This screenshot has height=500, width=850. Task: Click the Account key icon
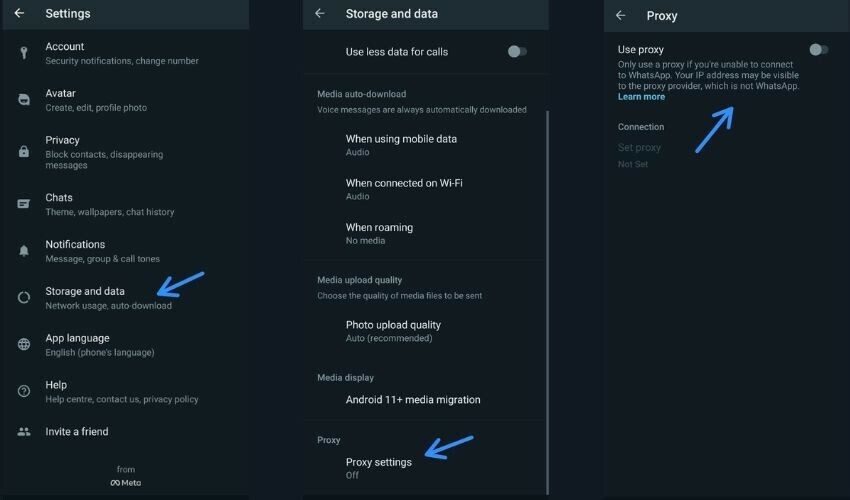point(24,53)
